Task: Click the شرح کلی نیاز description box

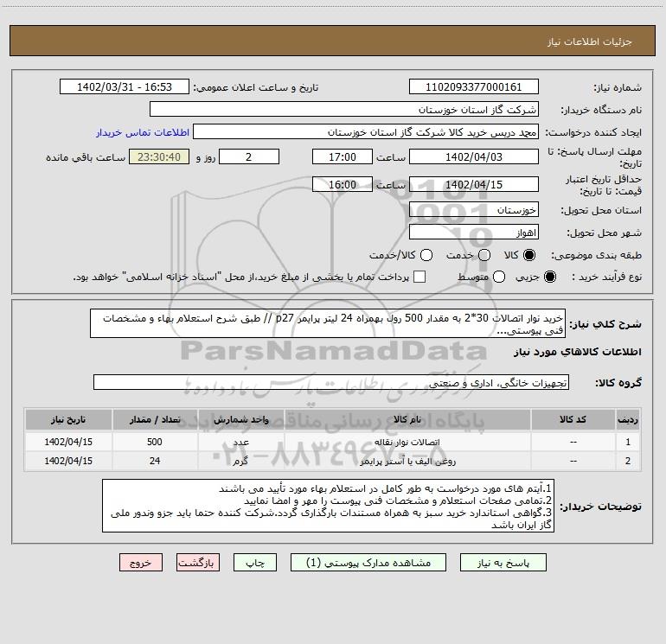Action: (328, 323)
